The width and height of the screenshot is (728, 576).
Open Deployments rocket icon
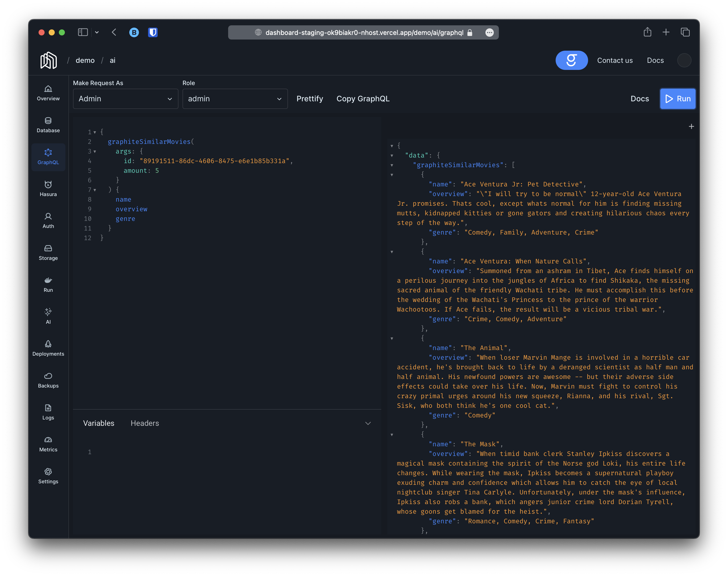point(48,348)
